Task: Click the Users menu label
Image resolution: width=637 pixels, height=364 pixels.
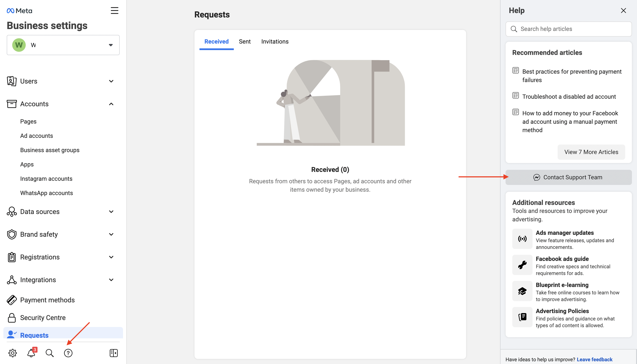Action: click(x=29, y=81)
